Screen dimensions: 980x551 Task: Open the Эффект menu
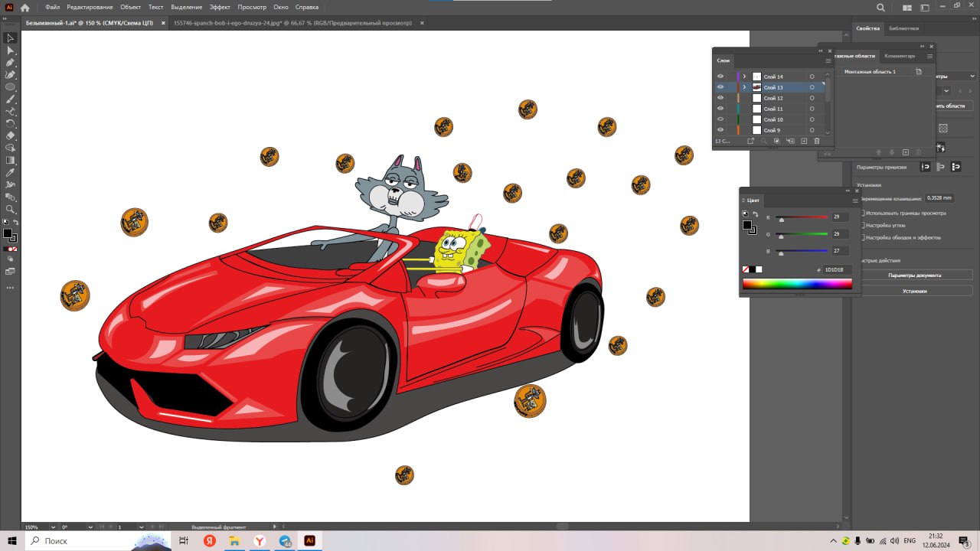coord(220,7)
